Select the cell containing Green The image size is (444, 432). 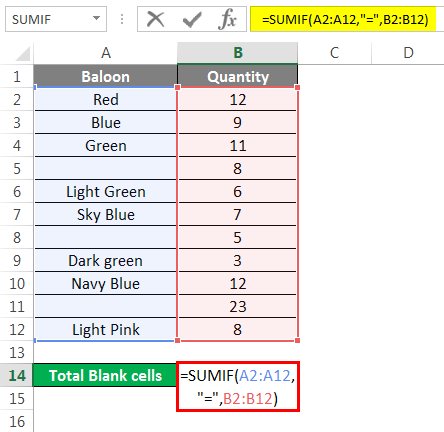coord(105,145)
